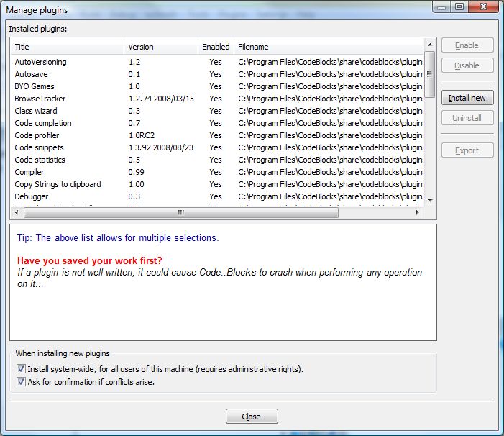The height and width of the screenshot is (436, 504).
Task: Highlight the Code snippets plugin
Action: (39, 147)
